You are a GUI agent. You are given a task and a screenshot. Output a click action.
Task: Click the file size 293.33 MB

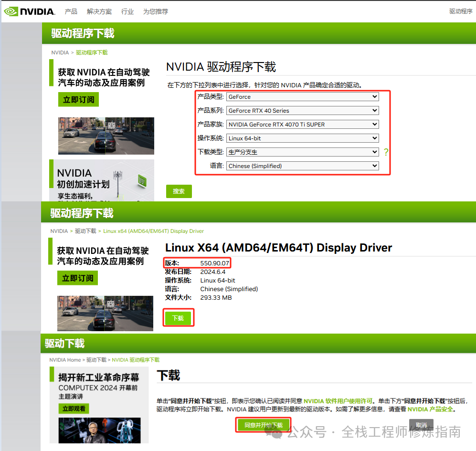point(216,297)
